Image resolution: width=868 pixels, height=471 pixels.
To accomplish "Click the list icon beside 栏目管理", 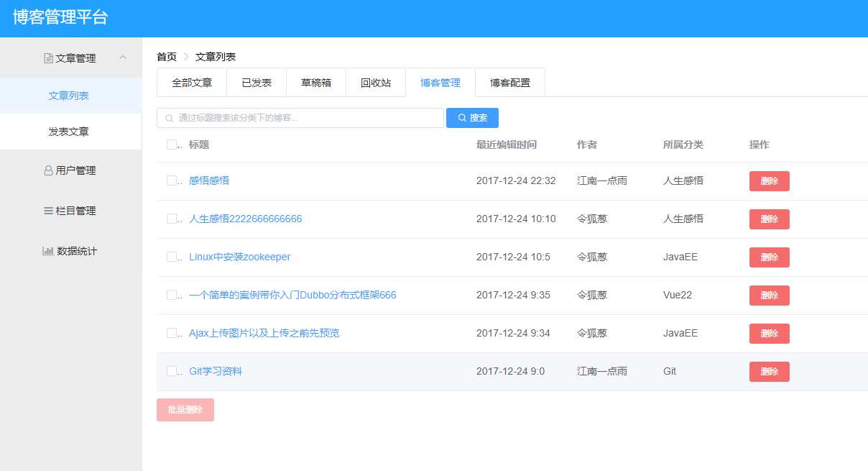I will coord(48,211).
